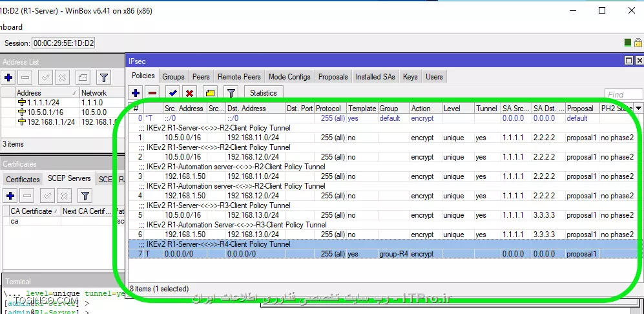Click the Terminal window title bar
Viewport: 644px width, 314px height.
pos(64,282)
